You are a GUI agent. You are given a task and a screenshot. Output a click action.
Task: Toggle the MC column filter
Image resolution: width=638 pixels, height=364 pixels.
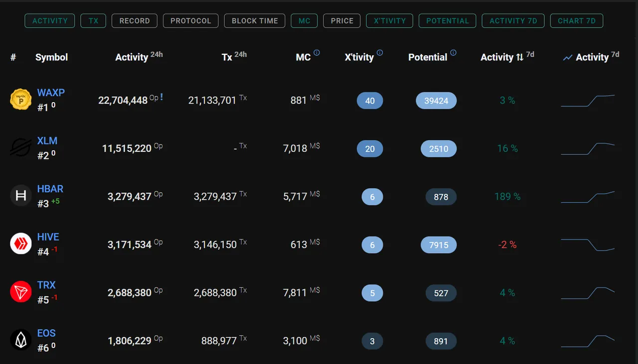(304, 21)
